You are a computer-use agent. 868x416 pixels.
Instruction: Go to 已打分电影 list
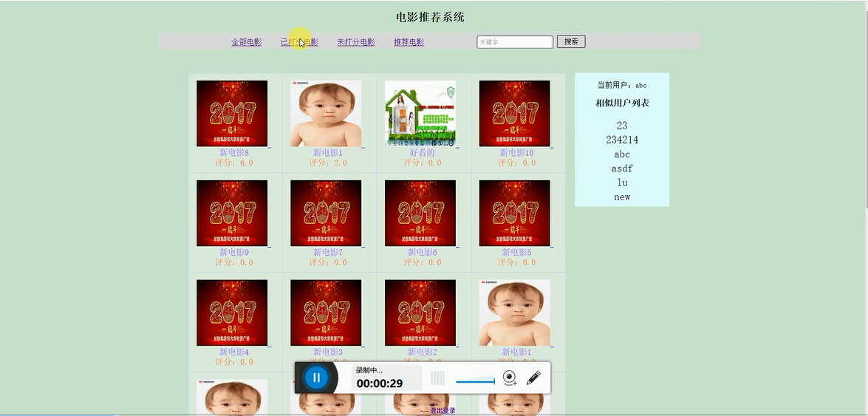[299, 42]
